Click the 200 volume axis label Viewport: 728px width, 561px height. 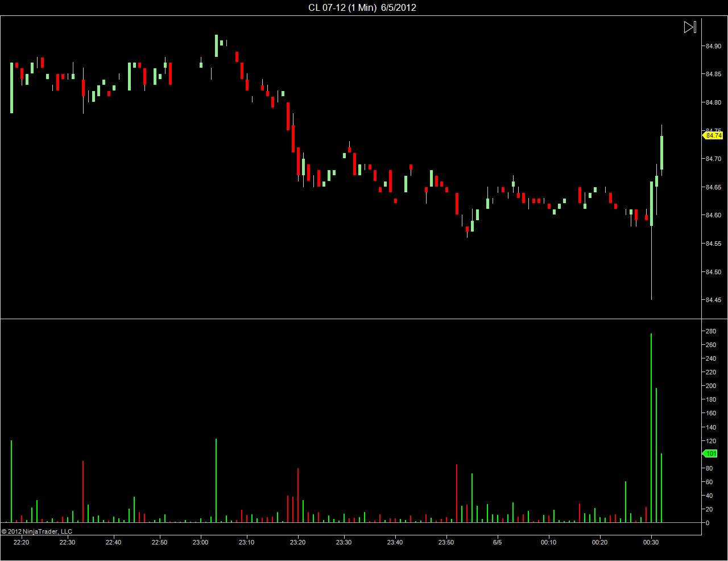[x=710, y=386]
